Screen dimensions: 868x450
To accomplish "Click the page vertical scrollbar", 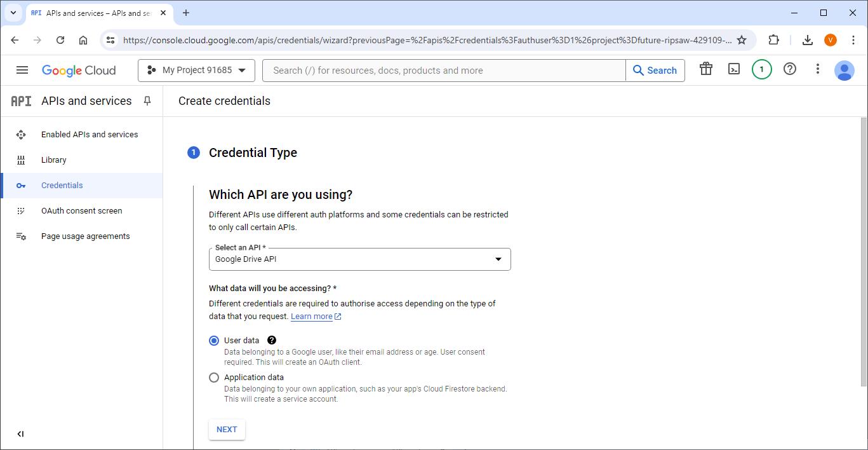I will [864, 251].
